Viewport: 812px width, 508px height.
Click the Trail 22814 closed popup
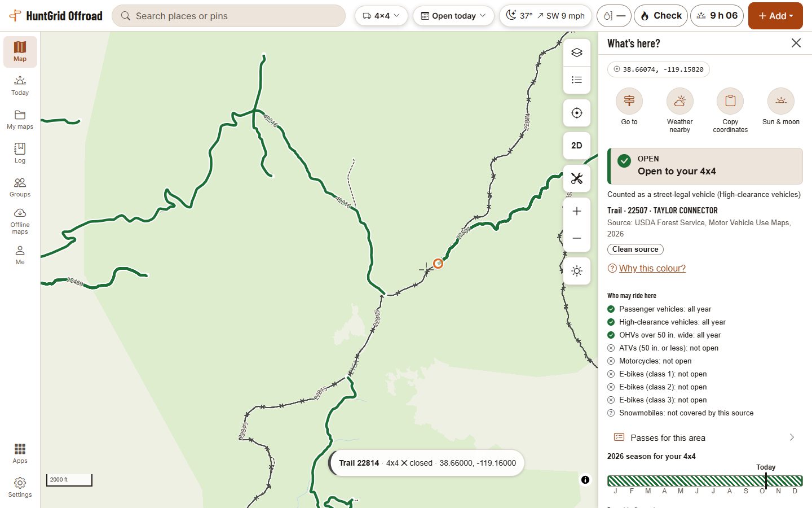427,463
